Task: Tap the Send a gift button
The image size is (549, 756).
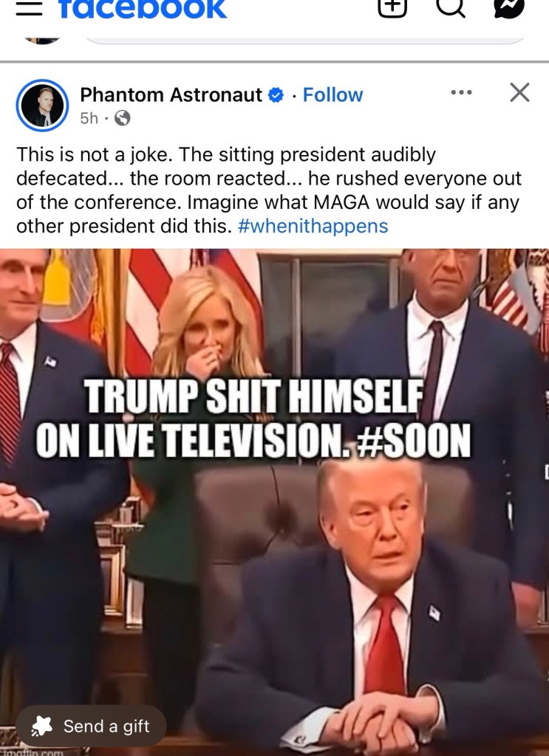Action: pyautogui.click(x=91, y=726)
